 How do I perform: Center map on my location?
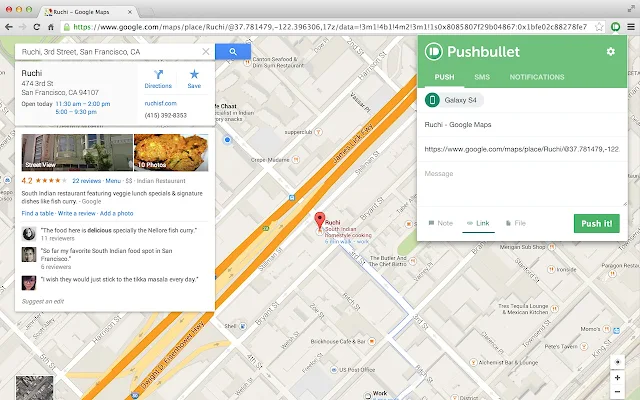617,362
